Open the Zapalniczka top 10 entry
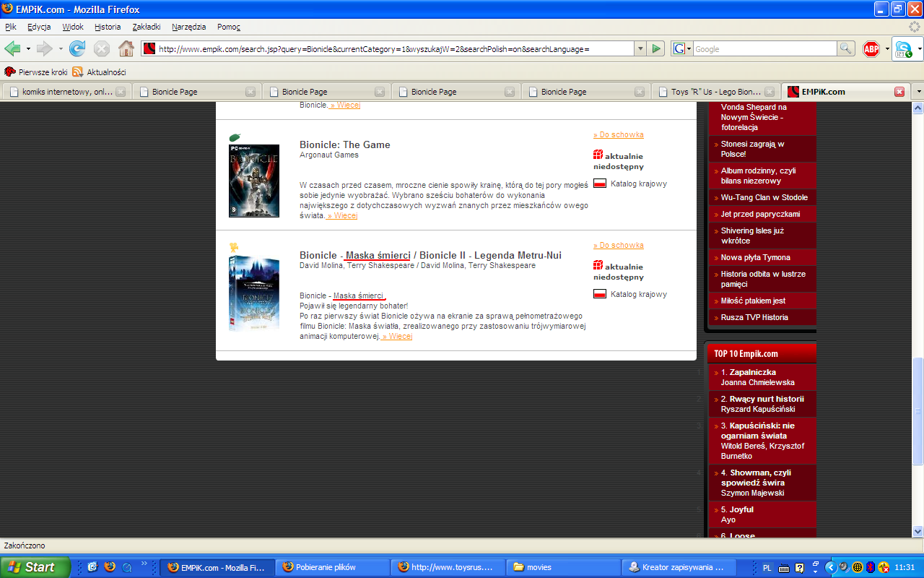The width and height of the screenshot is (924, 578). coord(753,372)
